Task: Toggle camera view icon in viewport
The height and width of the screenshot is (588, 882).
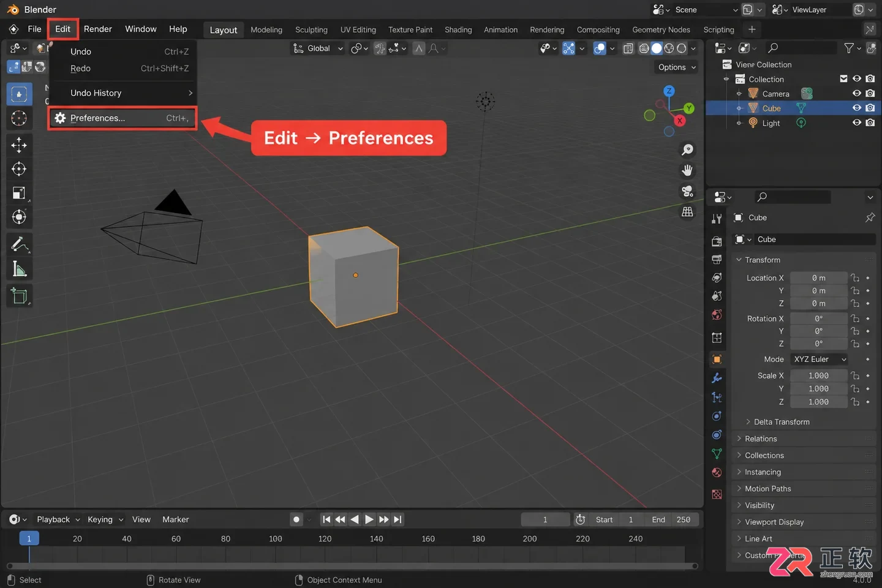Action: pyautogui.click(x=687, y=191)
